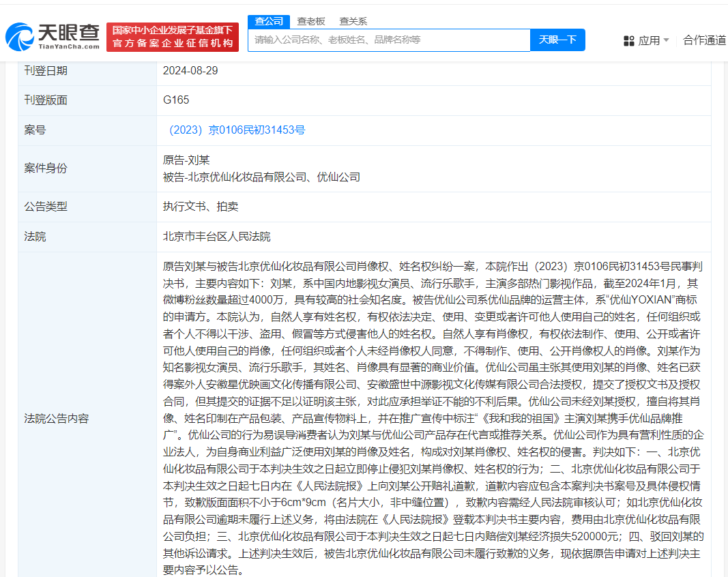This screenshot has height=577, width=728.
Task: Open the 应用 apps grid icon
Action: 628,40
